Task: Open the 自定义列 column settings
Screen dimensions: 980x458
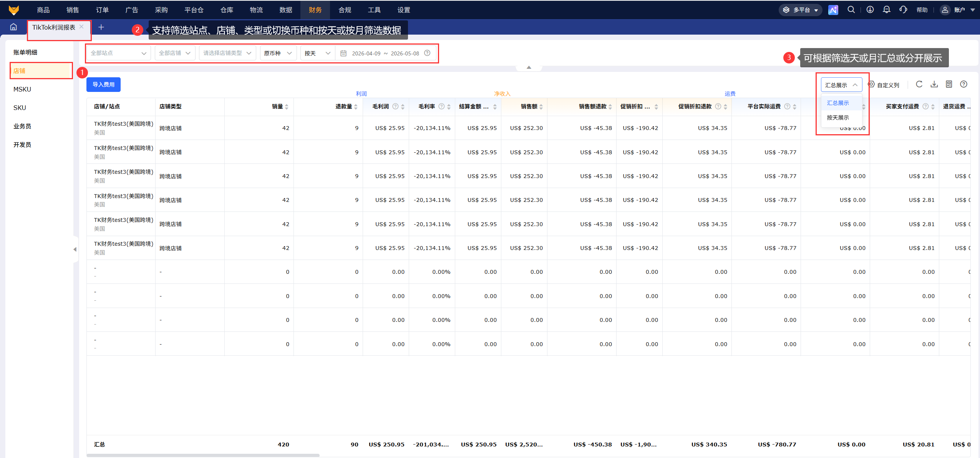Action: [884, 85]
